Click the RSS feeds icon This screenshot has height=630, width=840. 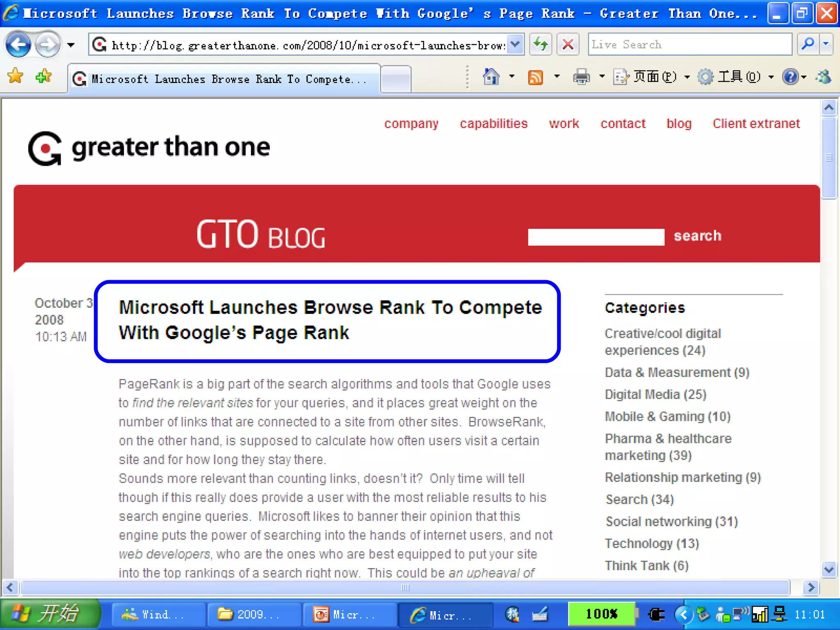[535, 77]
